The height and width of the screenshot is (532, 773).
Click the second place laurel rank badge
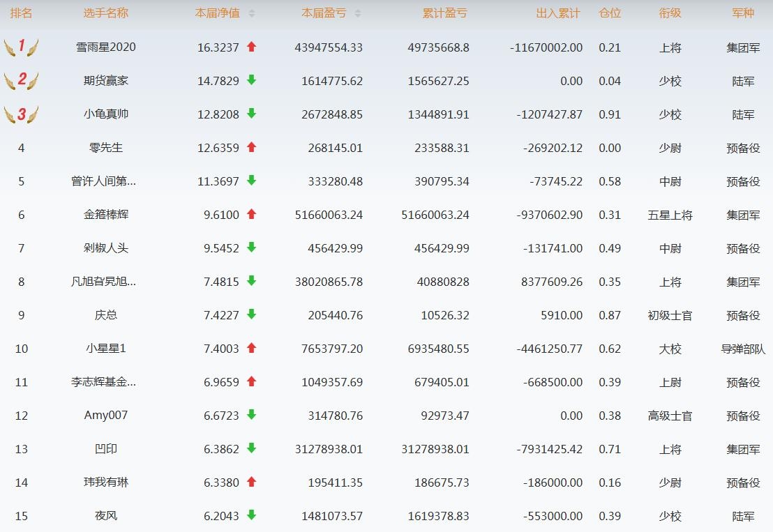(x=21, y=81)
